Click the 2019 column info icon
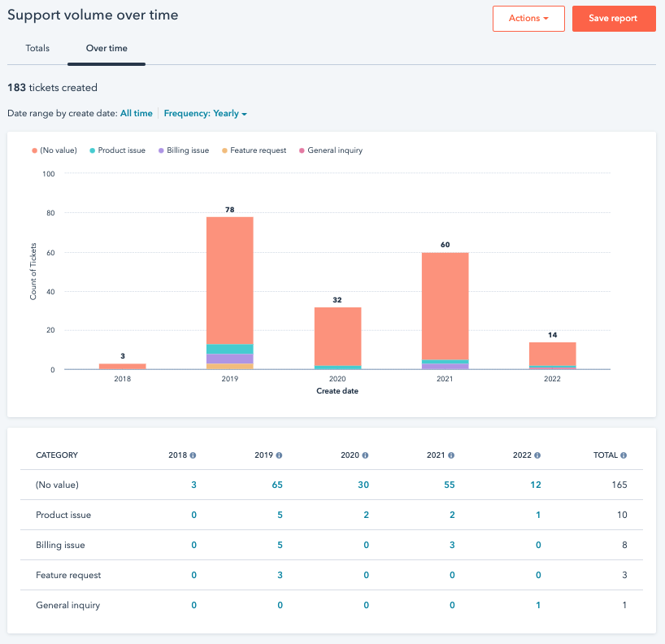Image resolution: width=665 pixels, height=644 pixels. [279, 455]
